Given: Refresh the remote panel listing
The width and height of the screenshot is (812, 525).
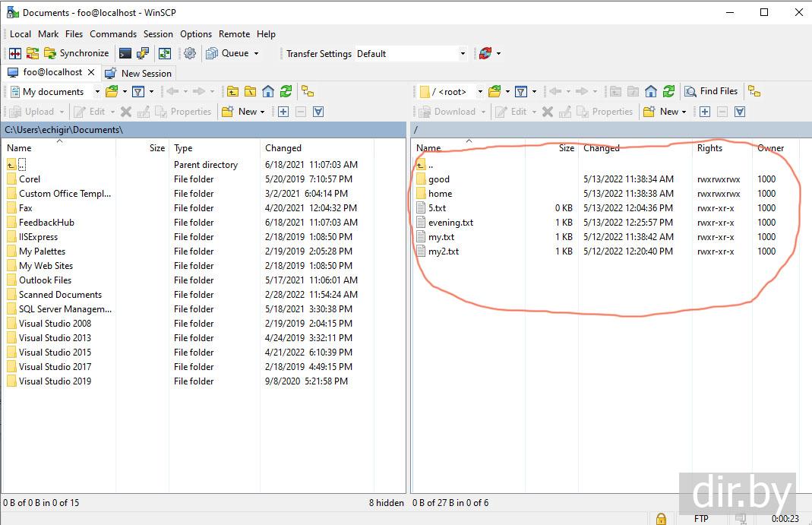Looking at the screenshot, I should [x=668, y=91].
